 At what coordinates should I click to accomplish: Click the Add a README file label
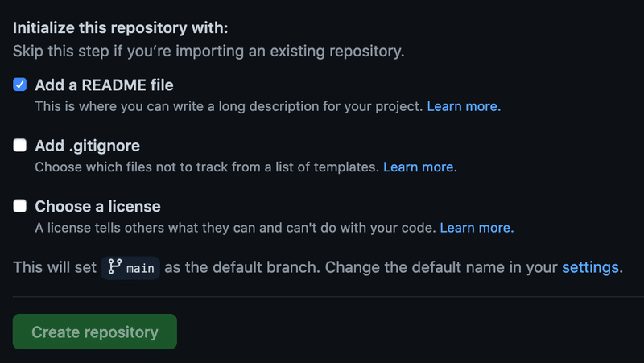[104, 85]
